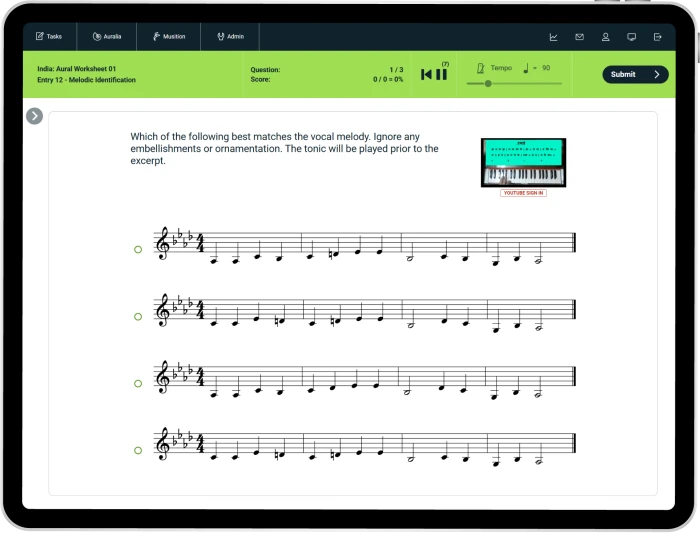Open the messages envelope icon
Screen dimensions: 700x536
579,37
